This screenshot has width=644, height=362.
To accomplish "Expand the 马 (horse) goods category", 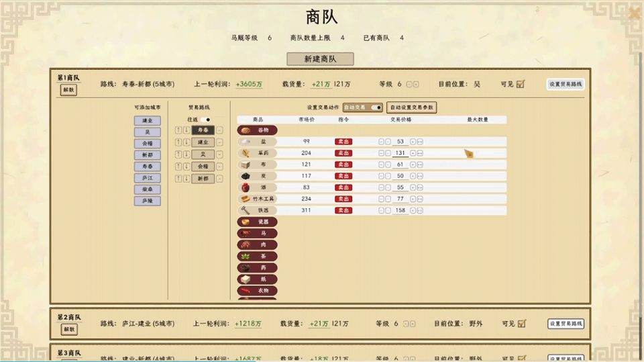I will tap(257, 233).
